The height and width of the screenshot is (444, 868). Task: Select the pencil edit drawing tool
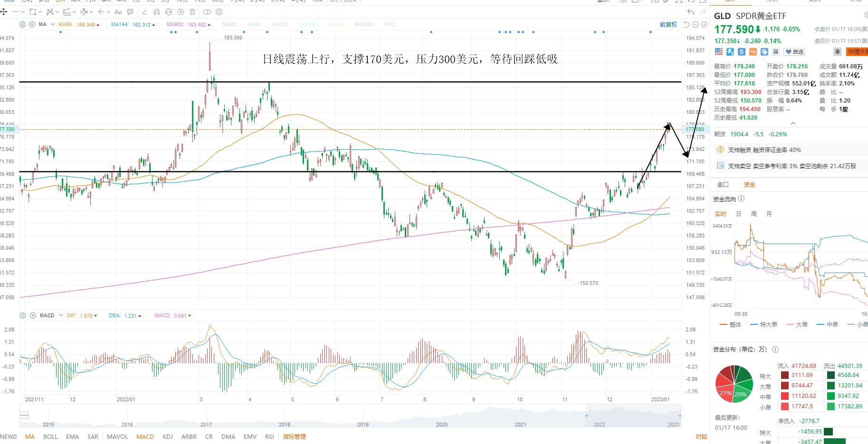tap(144, 12)
